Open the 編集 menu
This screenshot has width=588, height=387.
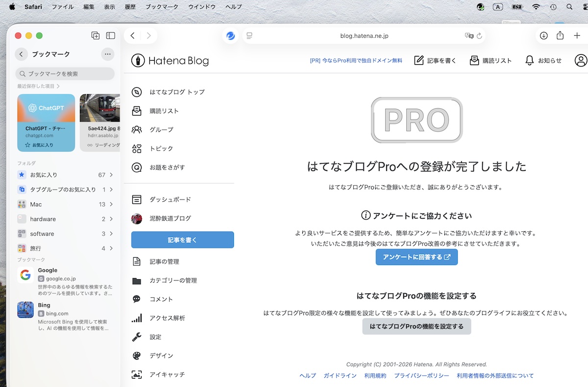89,7
